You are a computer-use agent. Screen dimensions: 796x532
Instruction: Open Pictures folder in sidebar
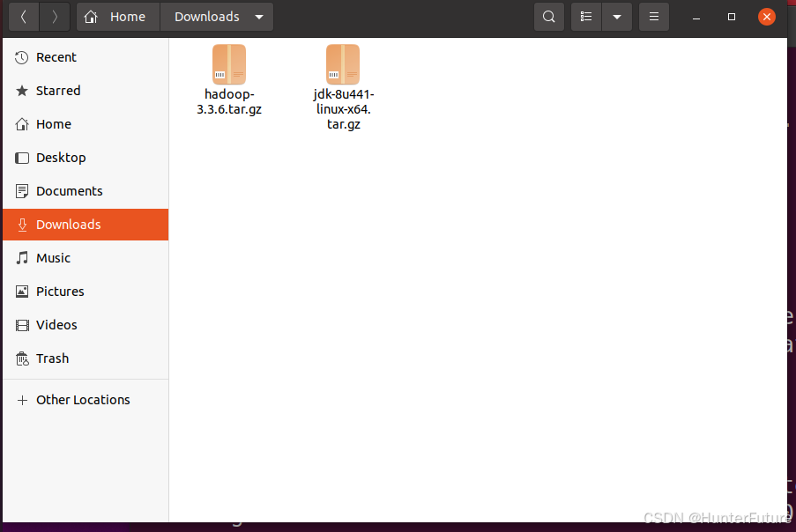(x=86, y=292)
